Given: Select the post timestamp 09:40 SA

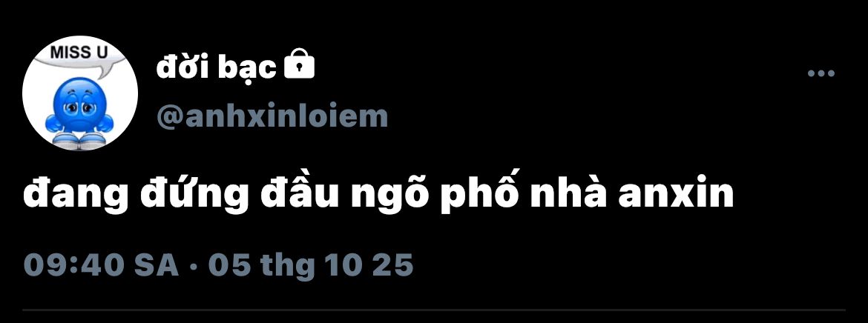Looking at the screenshot, I should click(x=102, y=265).
